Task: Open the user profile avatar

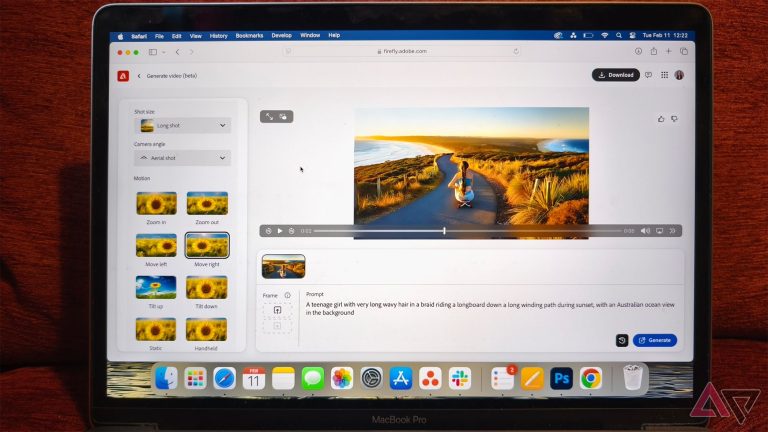Action: click(x=679, y=75)
